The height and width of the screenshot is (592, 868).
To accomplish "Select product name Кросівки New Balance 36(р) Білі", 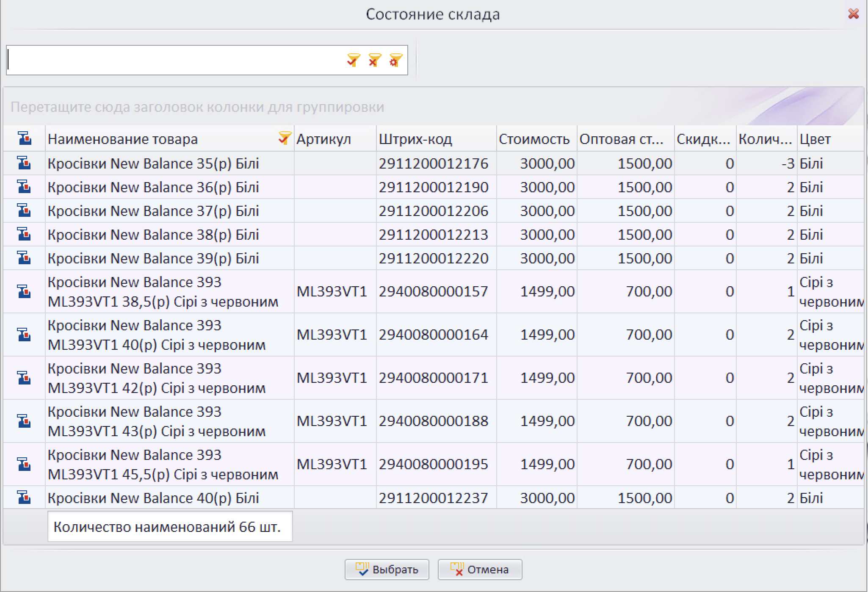I will (153, 187).
